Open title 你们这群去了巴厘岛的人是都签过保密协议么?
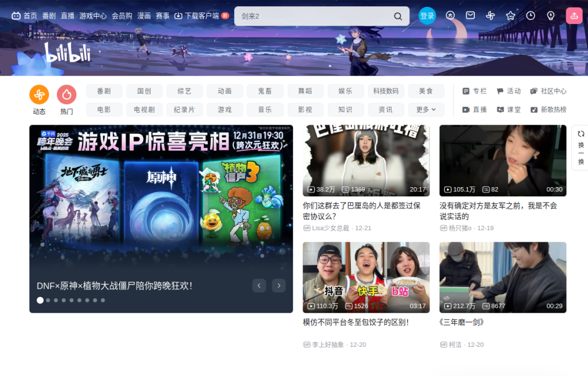 click(362, 211)
